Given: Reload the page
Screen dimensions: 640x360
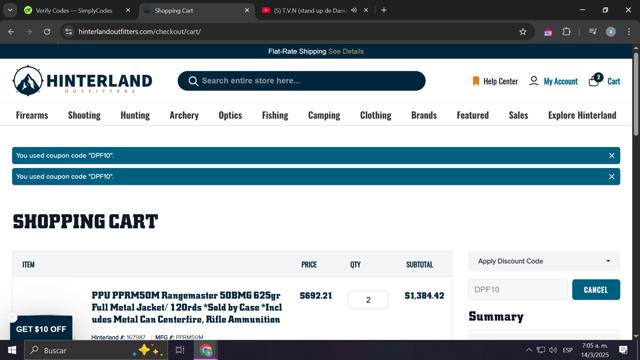Looking at the screenshot, I should coord(47,31).
